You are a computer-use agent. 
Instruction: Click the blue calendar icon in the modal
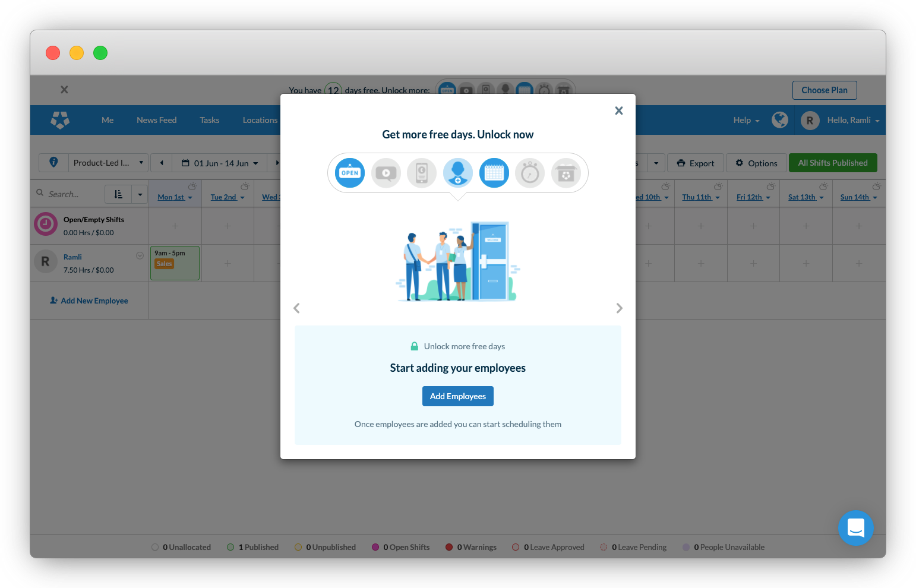tap(494, 173)
